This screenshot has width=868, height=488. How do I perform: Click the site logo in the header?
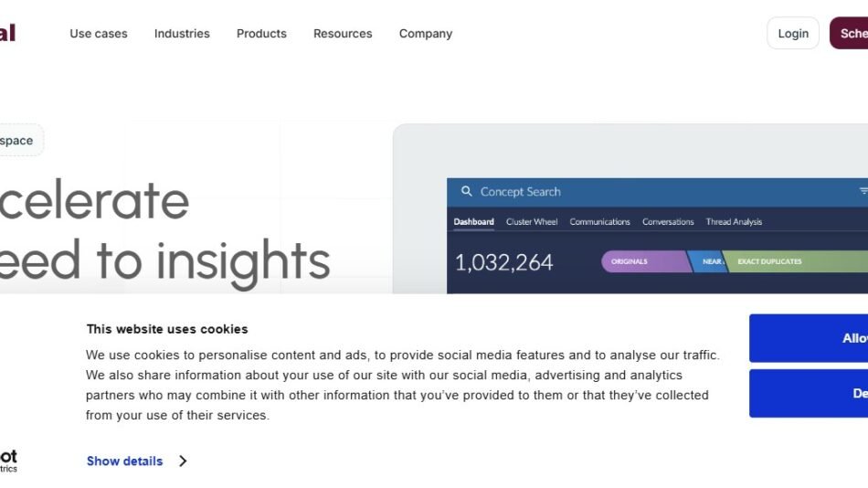pos(8,34)
